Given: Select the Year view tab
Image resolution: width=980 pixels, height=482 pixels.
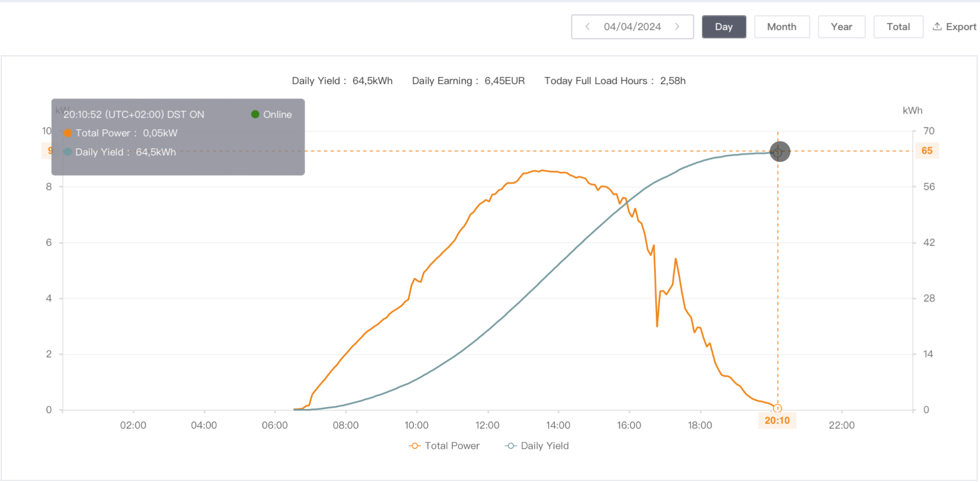Looking at the screenshot, I should click(x=841, y=27).
